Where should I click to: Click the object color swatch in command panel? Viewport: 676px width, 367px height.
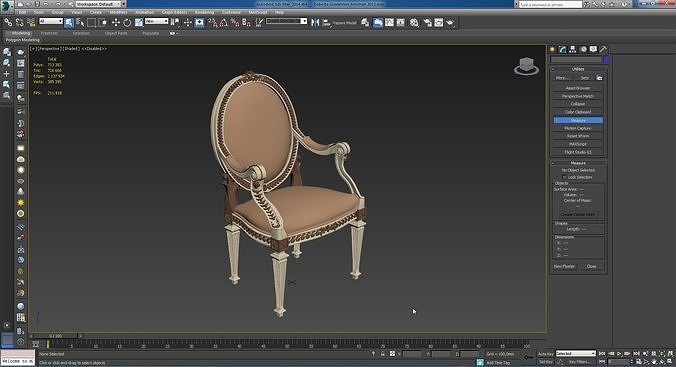606,59
